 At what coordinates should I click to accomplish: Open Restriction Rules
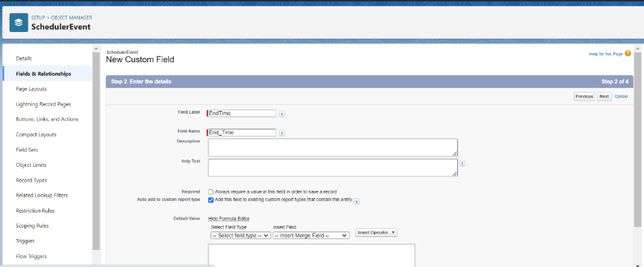(x=35, y=210)
